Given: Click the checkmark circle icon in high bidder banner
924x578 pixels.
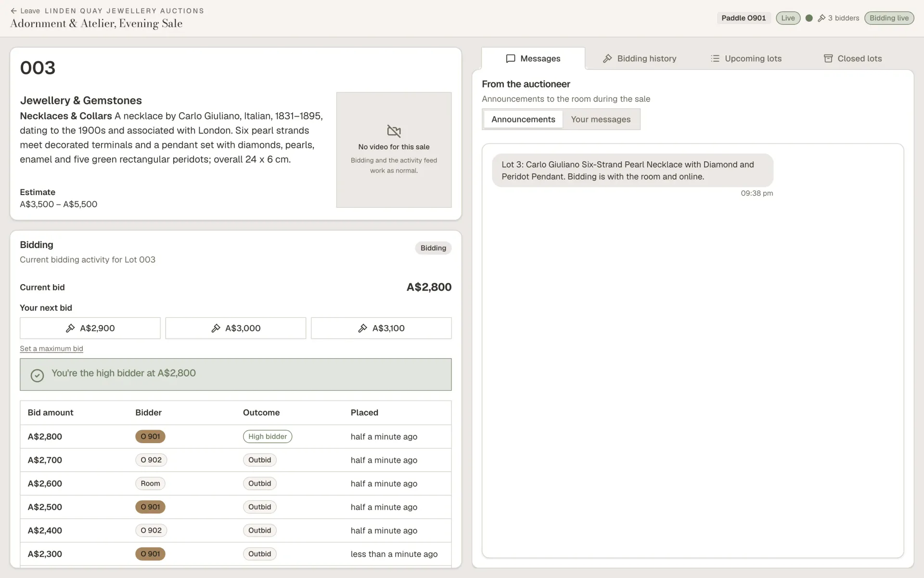Looking at the screenshot, I should 37,375.
